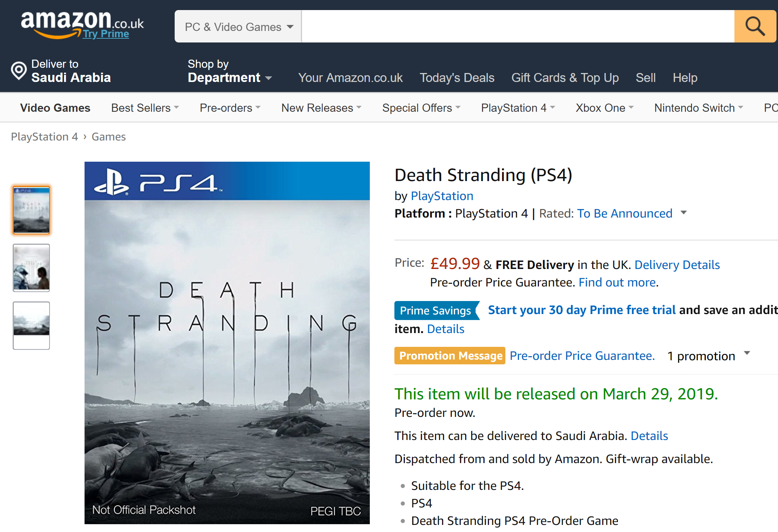The width and height of the screenshot is (778, 532).
Task: Expand the 1 promotion disclosure arrow
Action: click(x=747, y=353)
